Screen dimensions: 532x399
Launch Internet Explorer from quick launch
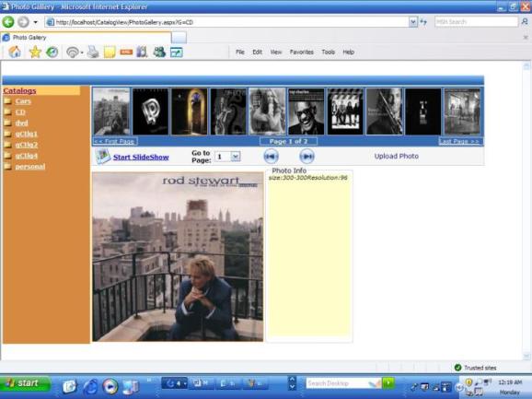pyautogui.click(x=90, y=386)
